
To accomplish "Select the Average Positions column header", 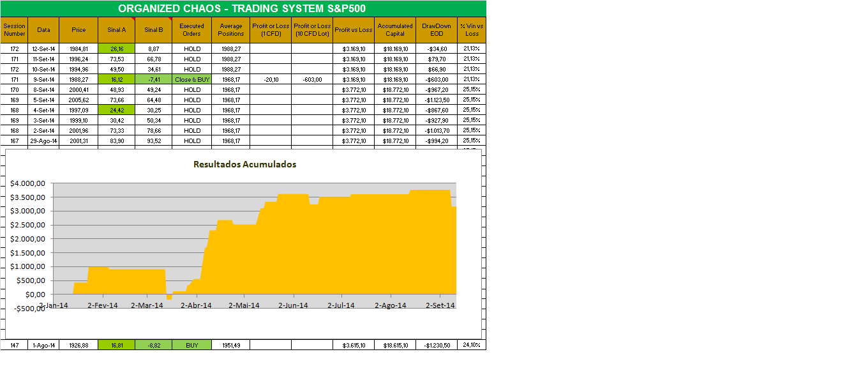I will click(231, 30).
